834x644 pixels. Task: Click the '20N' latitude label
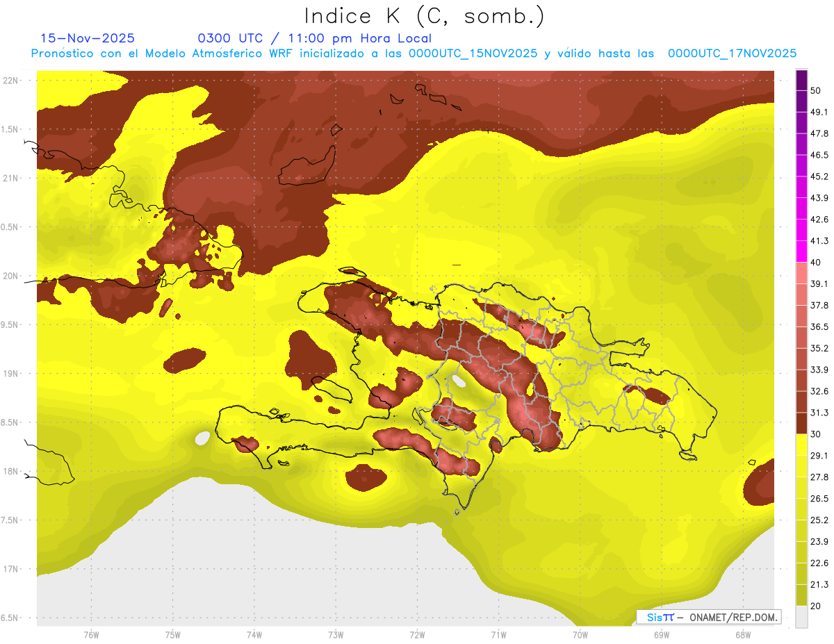click(10, 276)
